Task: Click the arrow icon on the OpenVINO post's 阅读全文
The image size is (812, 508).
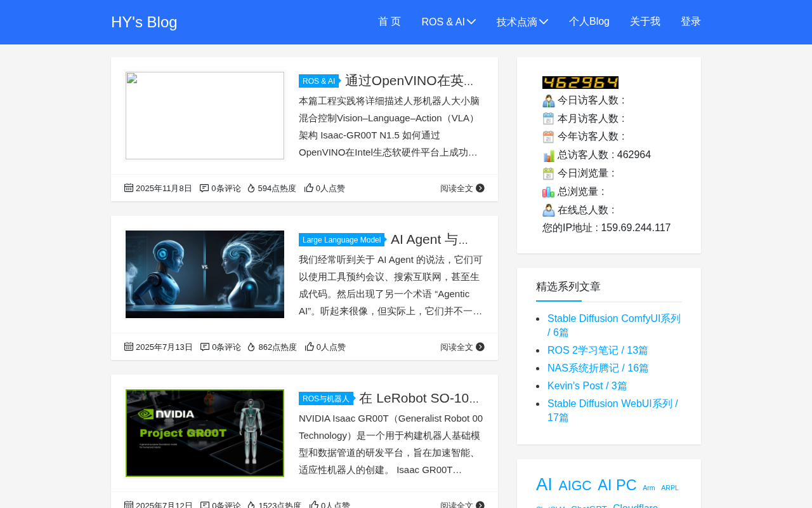Action: point(480,188)
